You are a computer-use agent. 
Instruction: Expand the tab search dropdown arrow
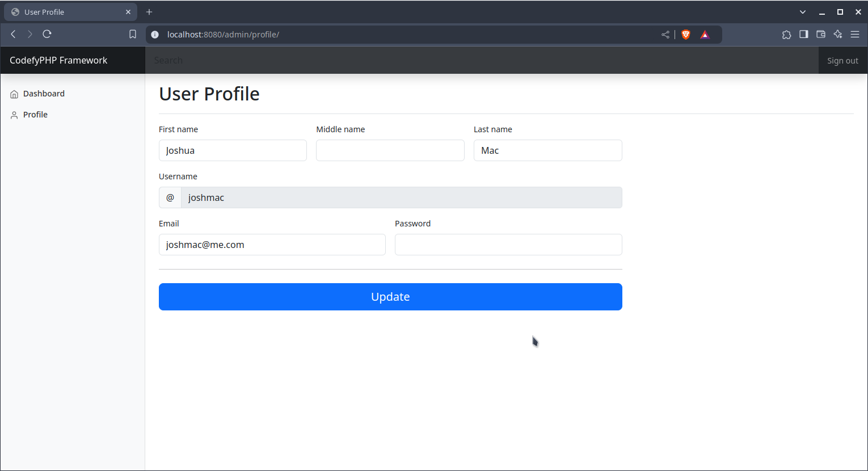pos(803,12)
